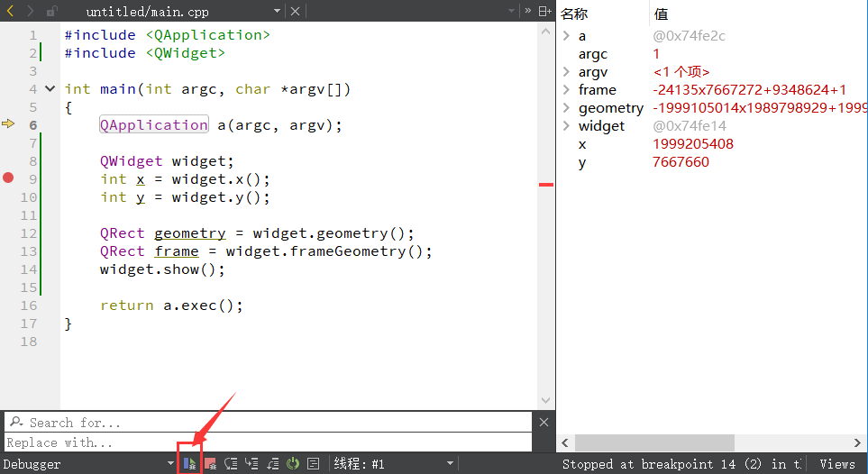The image size is (868, 474).
Task: Click the geometry identifier on line 12
Action: 190,233
